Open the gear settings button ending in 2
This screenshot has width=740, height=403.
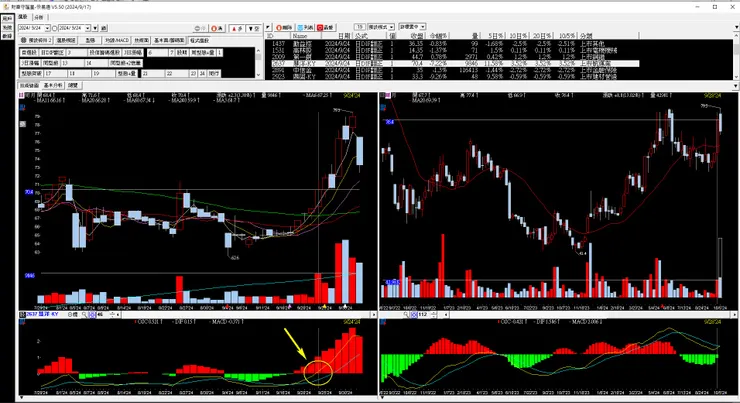tap(36, 40)
